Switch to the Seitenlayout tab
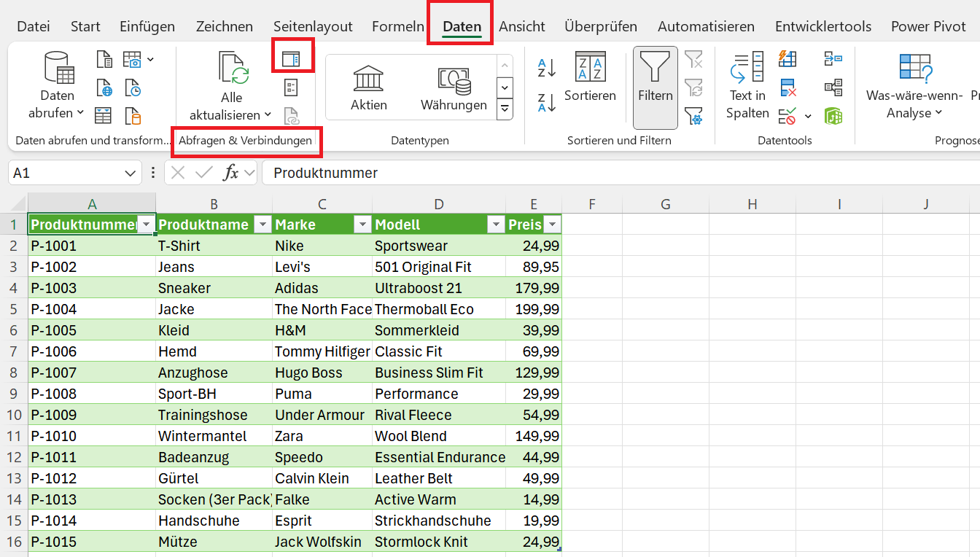980x557 pixels. tap(313, 26)
